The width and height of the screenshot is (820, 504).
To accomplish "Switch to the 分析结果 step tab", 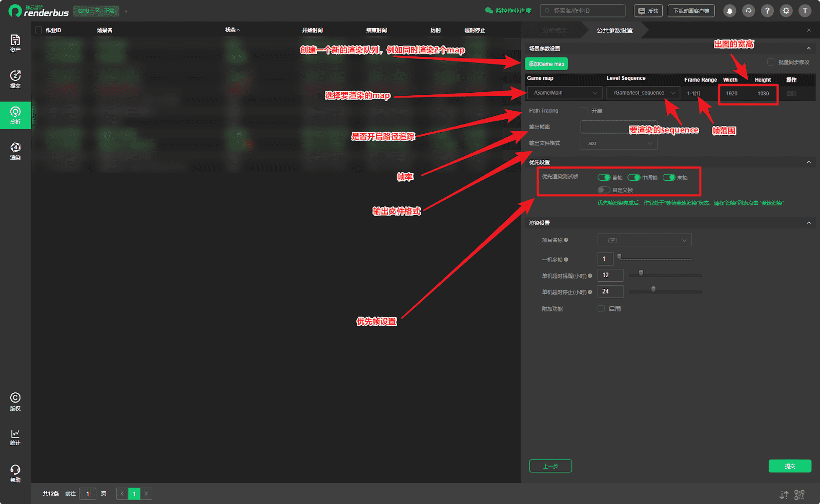I will point(555,30).
